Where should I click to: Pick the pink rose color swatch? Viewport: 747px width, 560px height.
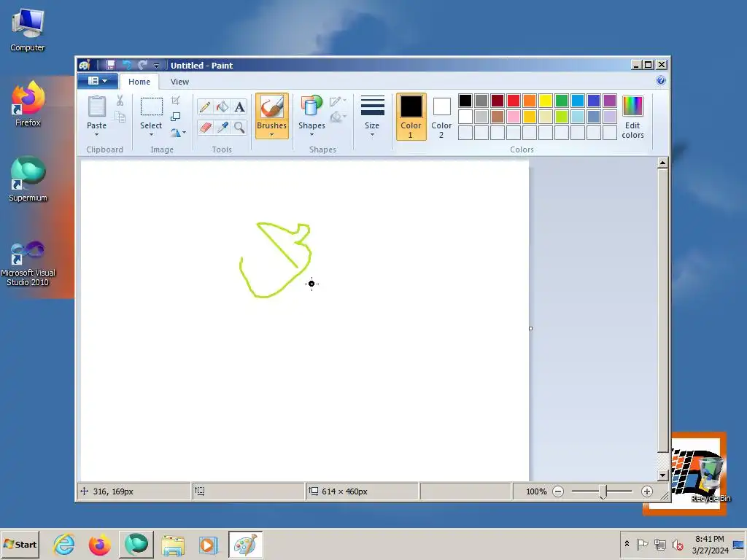(513, 117)
